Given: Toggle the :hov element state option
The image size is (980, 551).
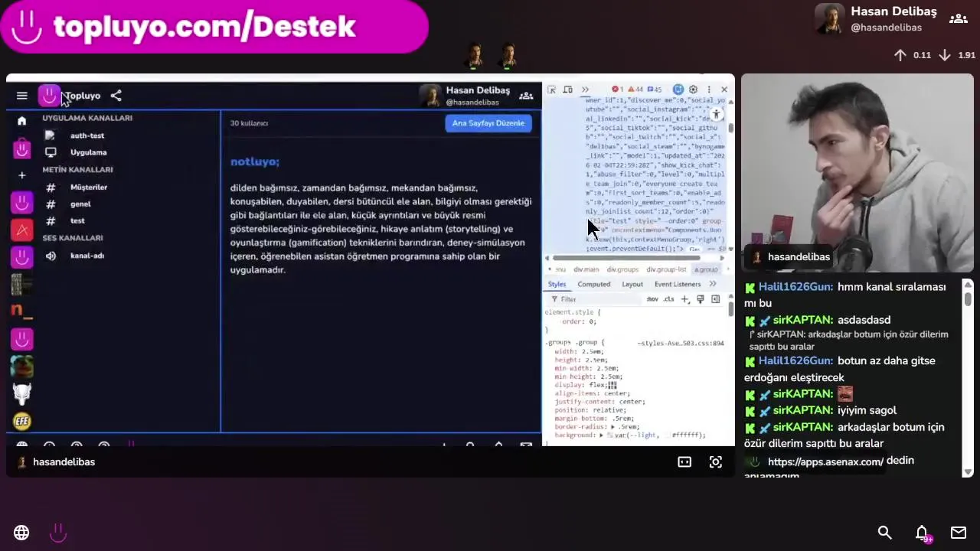Looking at the screenshot, I should click(652, 299).
